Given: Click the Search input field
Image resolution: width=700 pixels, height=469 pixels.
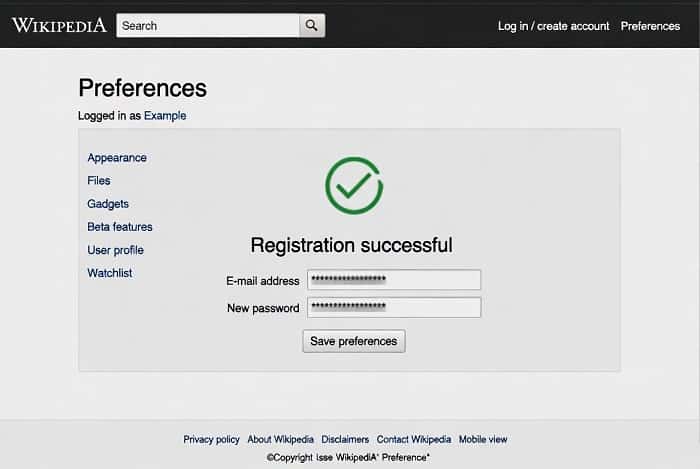Looking at the screenshot, I should coord(208,26).
